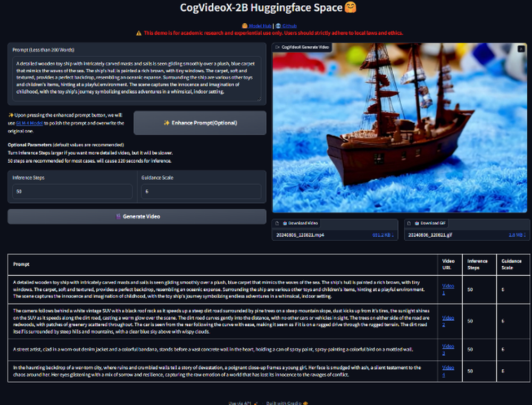Click the Optional Parameters heading text
Viewport: 532px width, 405px height.
[x=30, y=145]
